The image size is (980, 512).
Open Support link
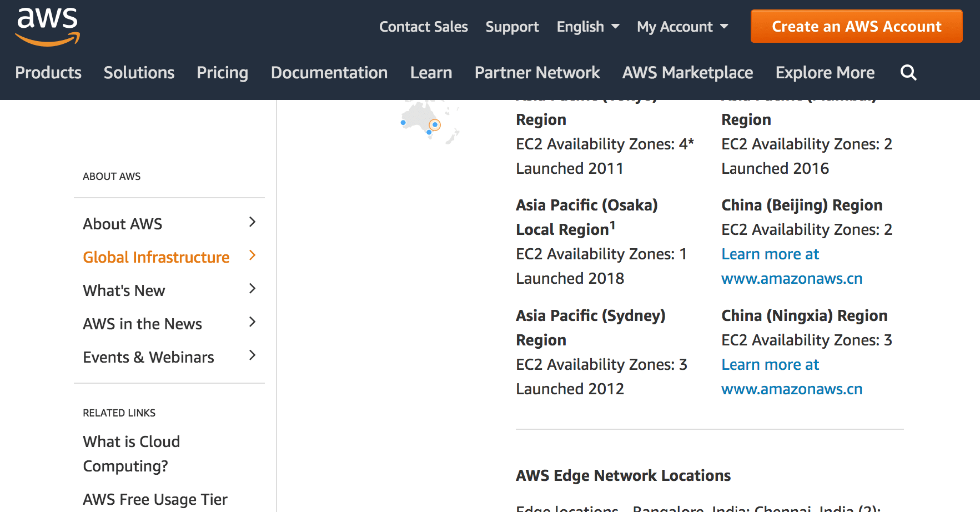[512, 27]
